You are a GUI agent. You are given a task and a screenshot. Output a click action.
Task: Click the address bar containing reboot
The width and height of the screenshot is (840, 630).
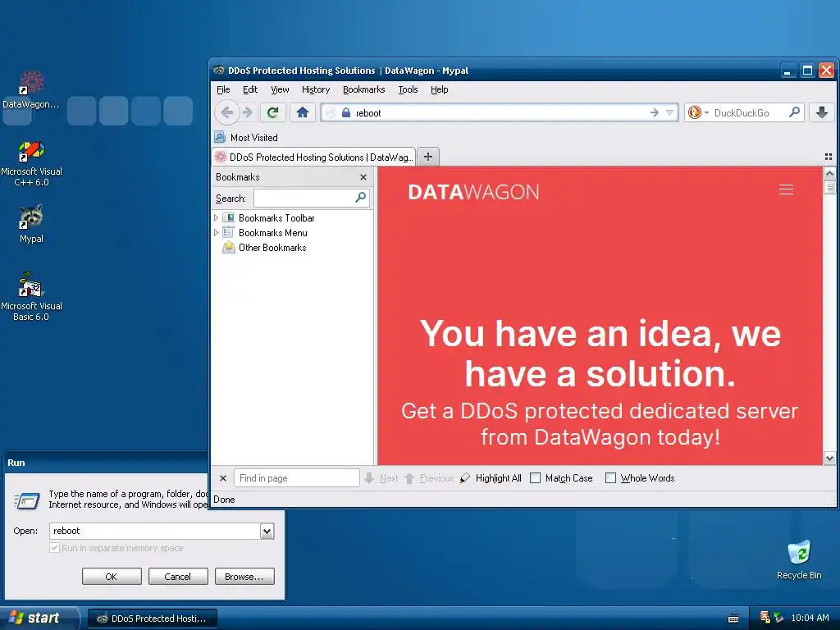pos(498,112)
